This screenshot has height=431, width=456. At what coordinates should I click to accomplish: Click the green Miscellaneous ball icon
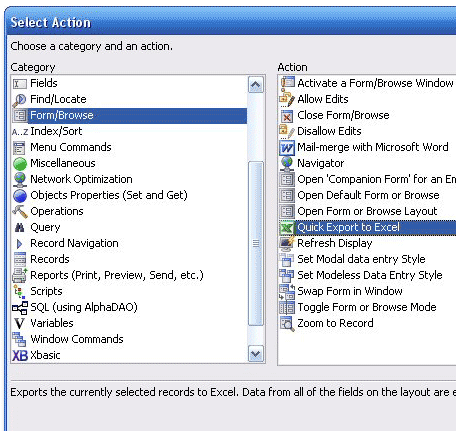point(20,164)
